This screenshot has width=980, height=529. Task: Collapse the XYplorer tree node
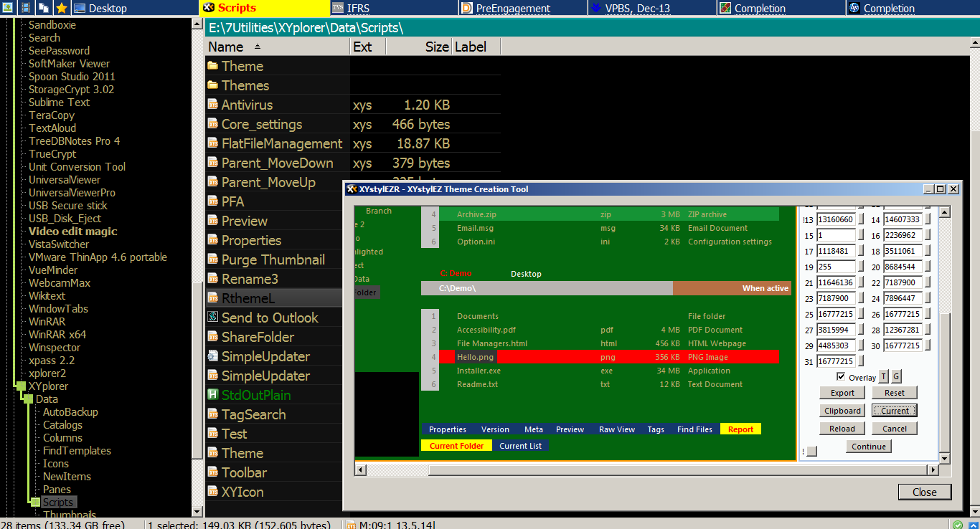click(x=20, y=386)
